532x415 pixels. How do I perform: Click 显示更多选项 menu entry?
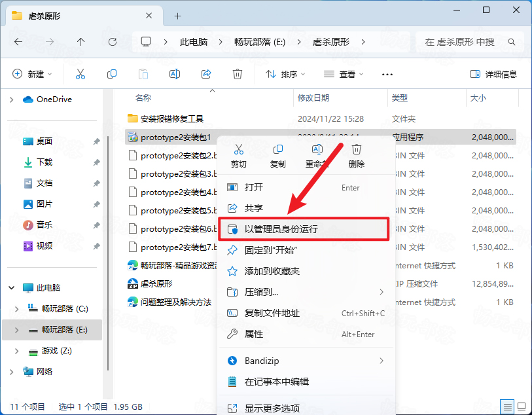(x=306, y=408)
